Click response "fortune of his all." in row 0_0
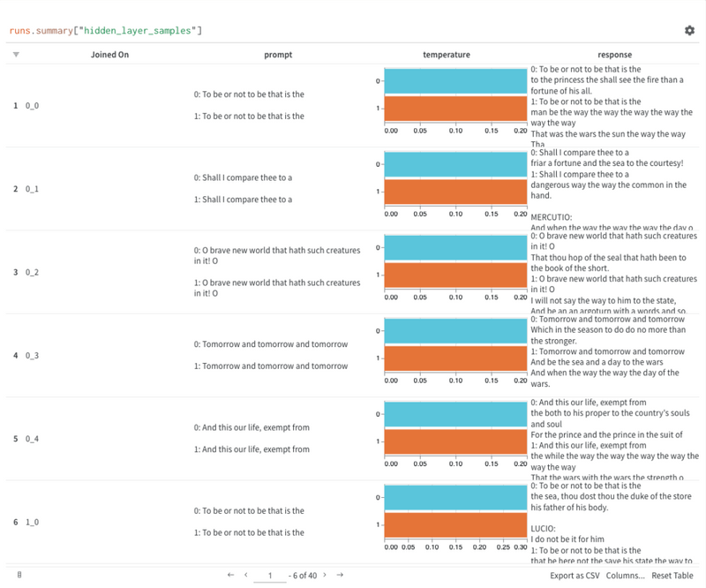706x588 pixels. pyautogui.click(x=561, y=91)
